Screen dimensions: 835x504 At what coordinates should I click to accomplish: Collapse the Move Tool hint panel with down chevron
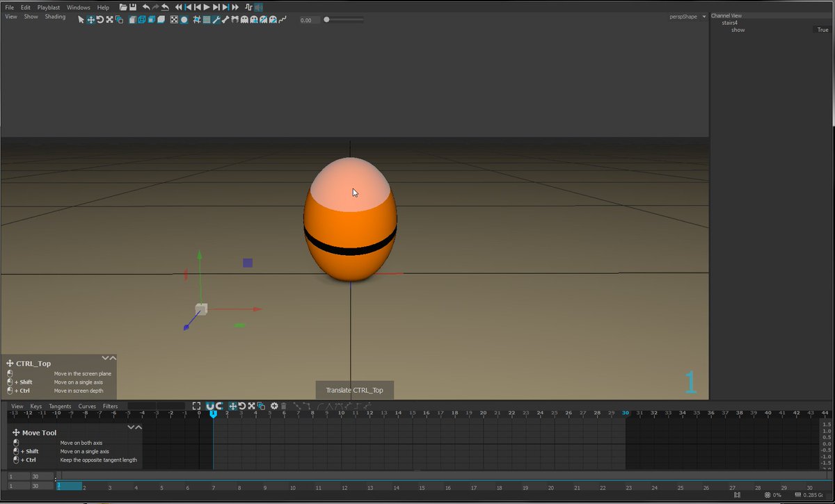(x=132, y=428)
